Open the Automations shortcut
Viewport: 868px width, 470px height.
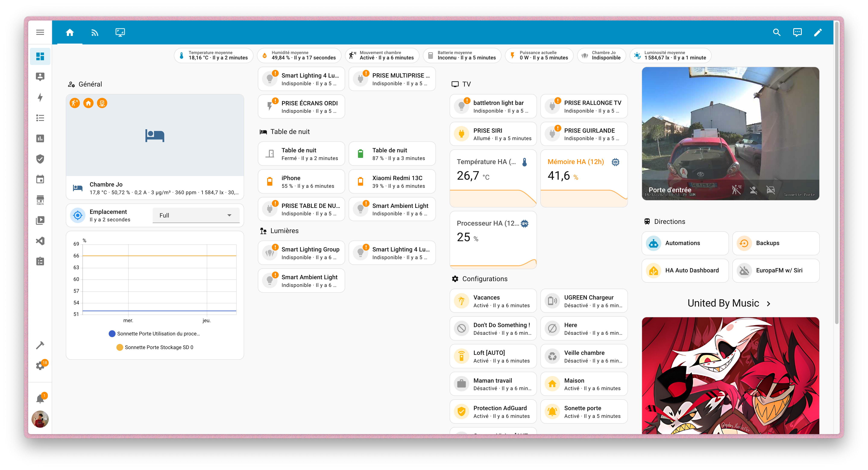(x=685, y=243)
